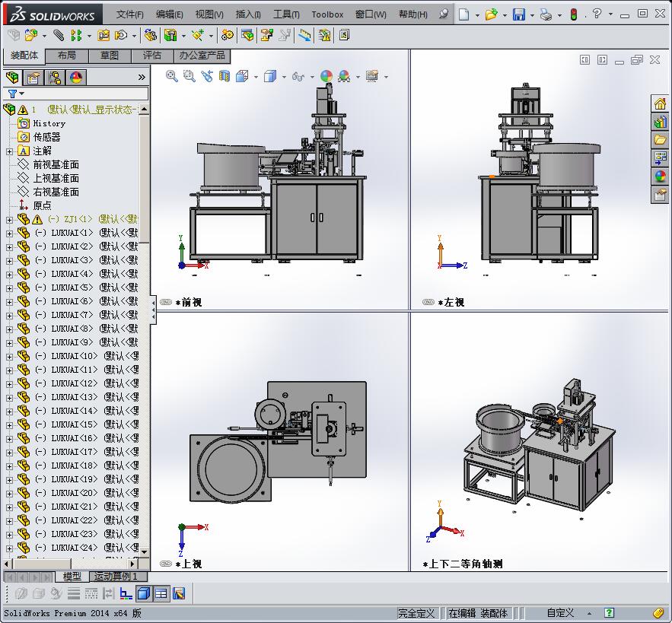672x623 pixels.
Task: Open the ConfigurationManager tab
Action: tap(55, 77)
